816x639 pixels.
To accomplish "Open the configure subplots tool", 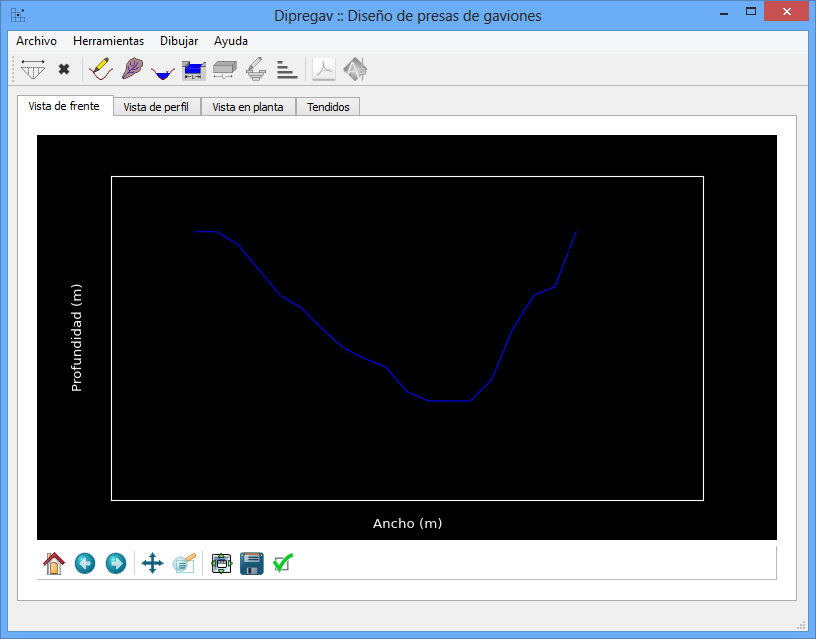I will click(x=221, y=564).
